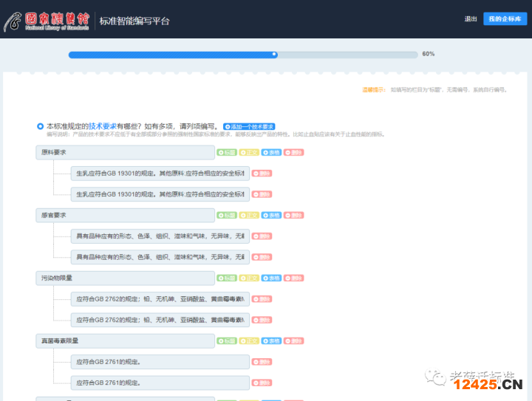Edit first 应符合GB 2762的规定 text field
This screenshot has height=401, width=532.
coord(160,299)
